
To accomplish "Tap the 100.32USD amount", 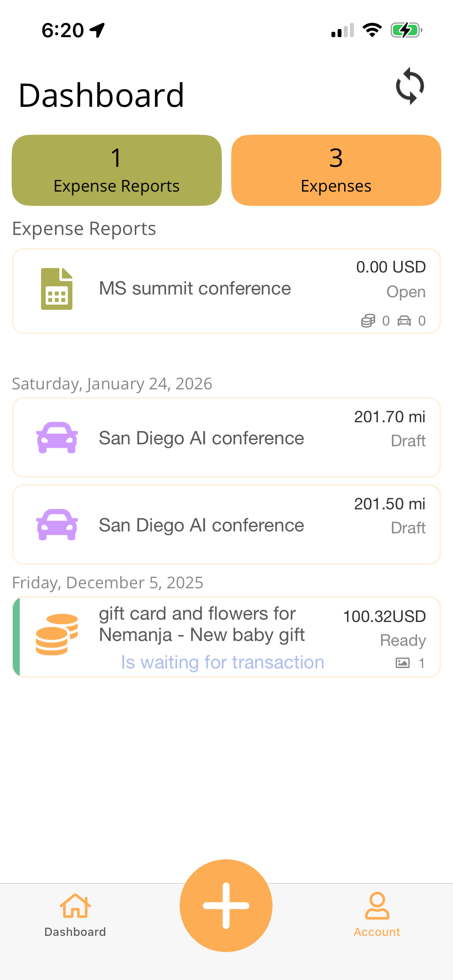I will (384, 617).
